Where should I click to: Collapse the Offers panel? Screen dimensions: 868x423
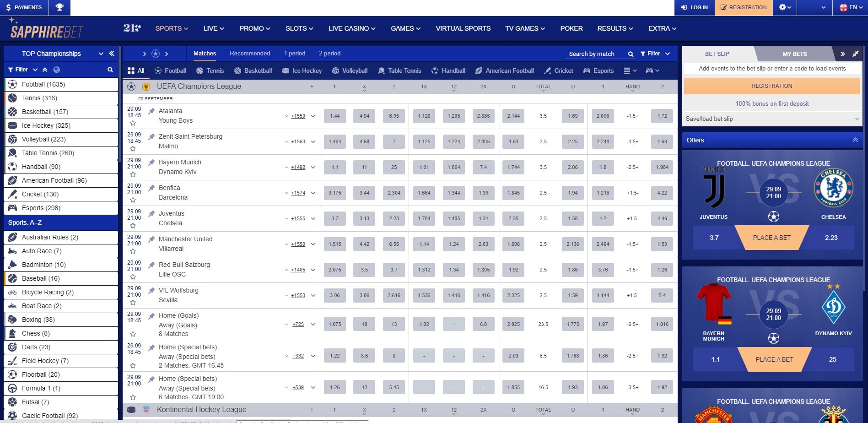[x=855, y=140]
